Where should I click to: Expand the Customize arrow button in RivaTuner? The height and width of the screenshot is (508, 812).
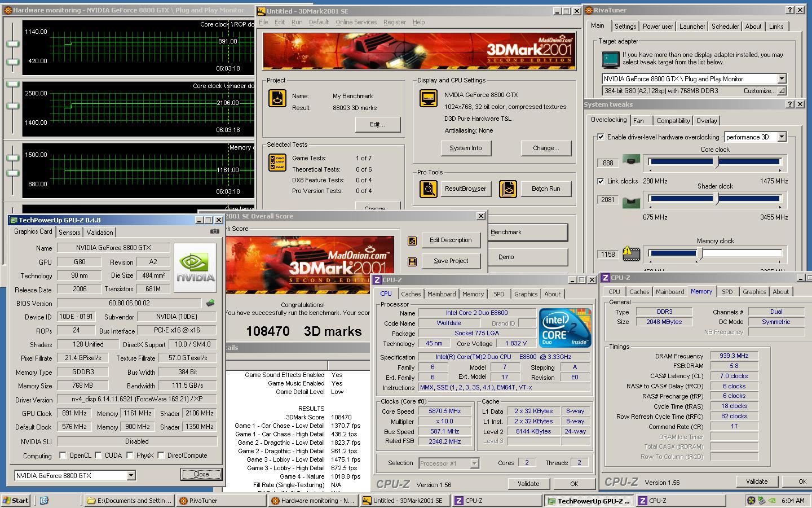click(x=782, y=91)
